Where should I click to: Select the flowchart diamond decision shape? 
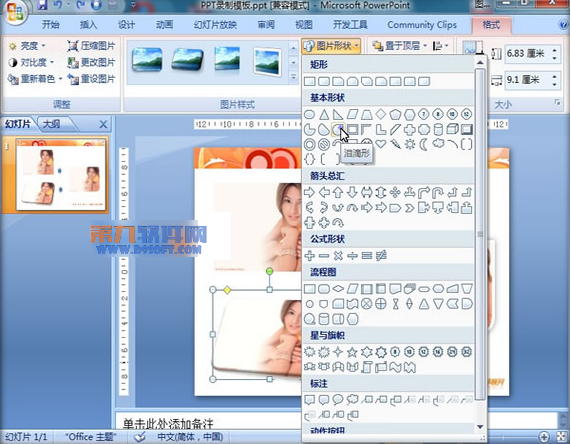338,289
